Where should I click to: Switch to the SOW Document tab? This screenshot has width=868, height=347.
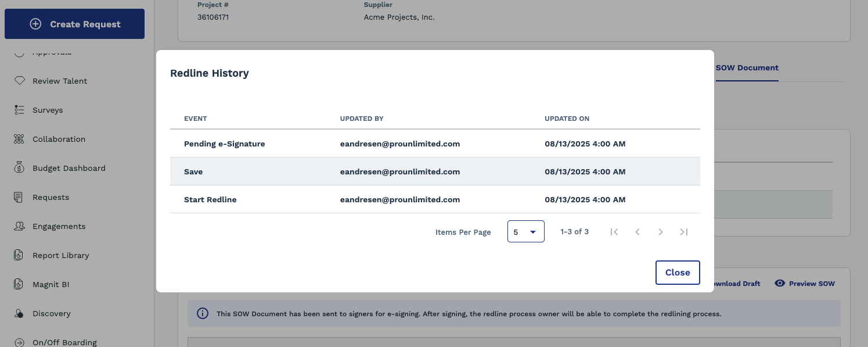point(747,68)
